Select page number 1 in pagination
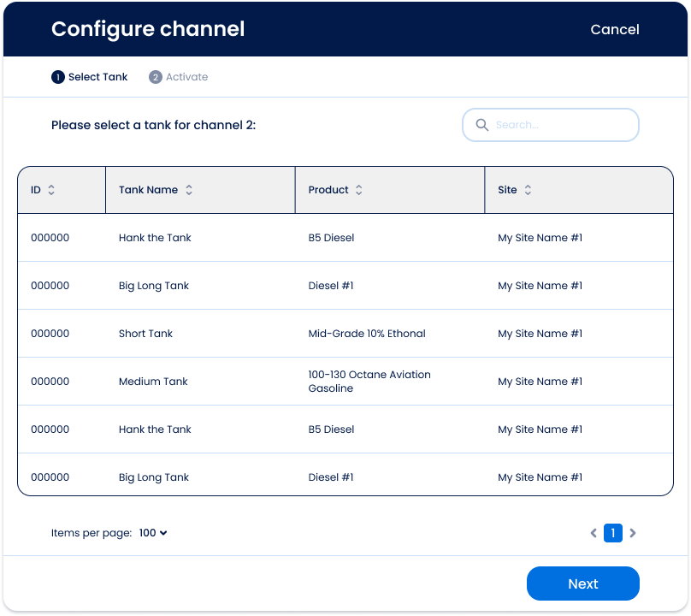The image size is (691, 616). (613, 533)
